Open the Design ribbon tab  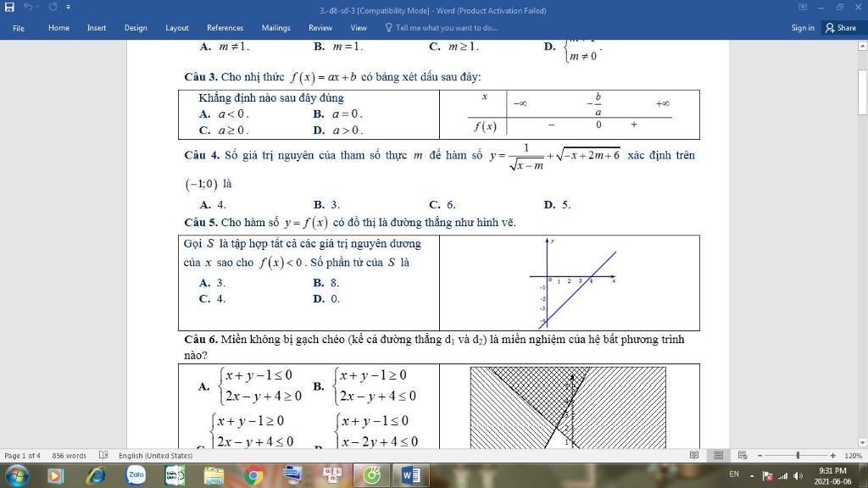[136, 28]
